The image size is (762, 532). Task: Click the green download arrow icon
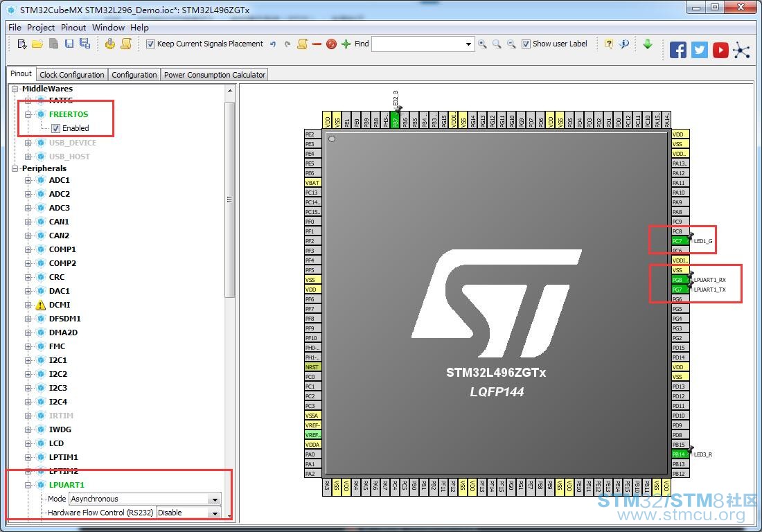(648, 44)
